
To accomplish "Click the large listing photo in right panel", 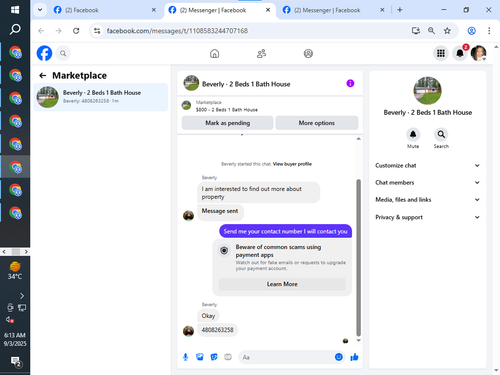I will coord(427,90).
